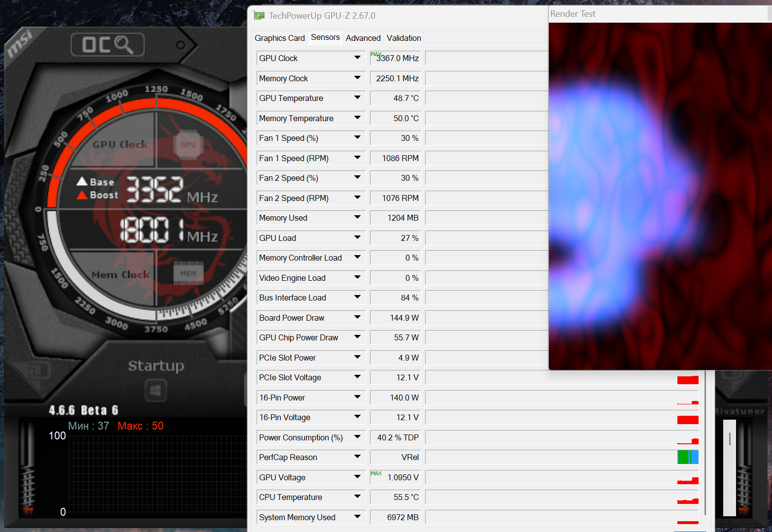Expand the PCIe Slot Voltage dropdown

click(x=358, y=377)
